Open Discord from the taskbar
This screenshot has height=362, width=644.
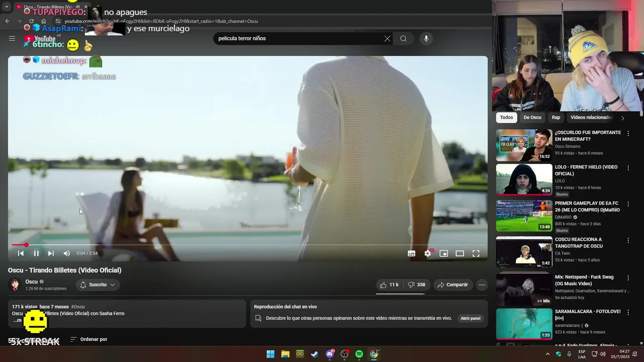pos(330,354)
